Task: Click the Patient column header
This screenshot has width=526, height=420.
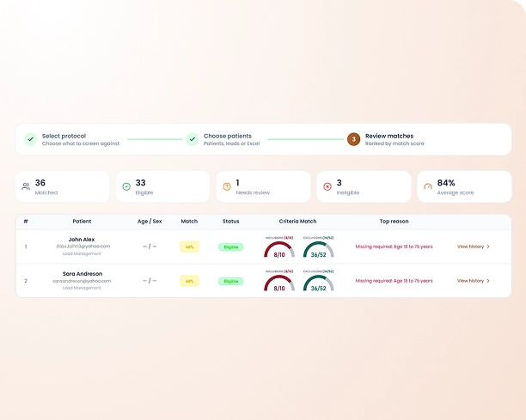Action: pyautogui.click(x=82, y=222)
